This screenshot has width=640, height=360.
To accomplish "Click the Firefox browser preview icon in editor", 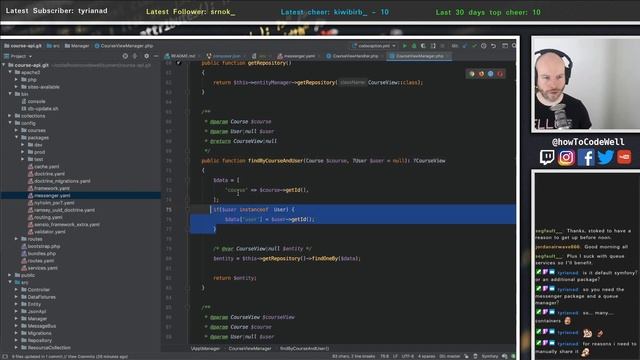I will pyautogui.click(x=481, y=74).
